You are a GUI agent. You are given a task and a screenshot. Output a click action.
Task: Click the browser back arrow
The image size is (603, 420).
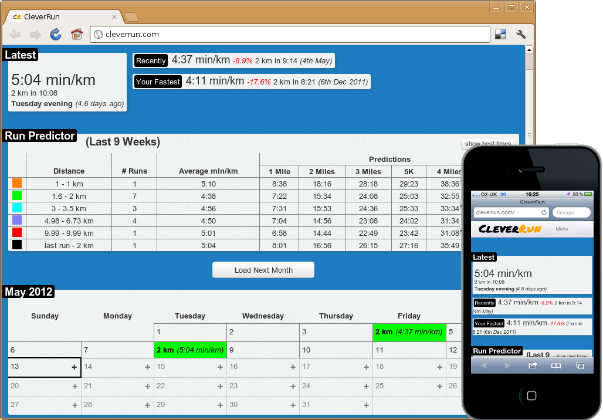pyautogui.click(x=15, y=35)
